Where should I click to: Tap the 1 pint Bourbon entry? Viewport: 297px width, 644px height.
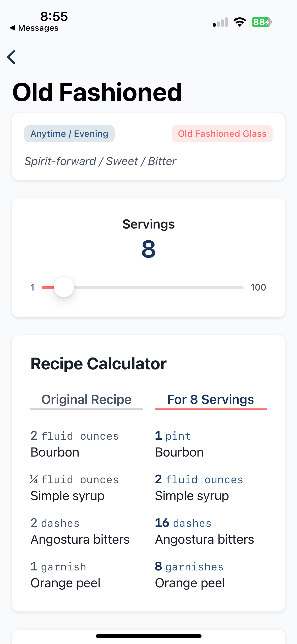click(179, 444)
